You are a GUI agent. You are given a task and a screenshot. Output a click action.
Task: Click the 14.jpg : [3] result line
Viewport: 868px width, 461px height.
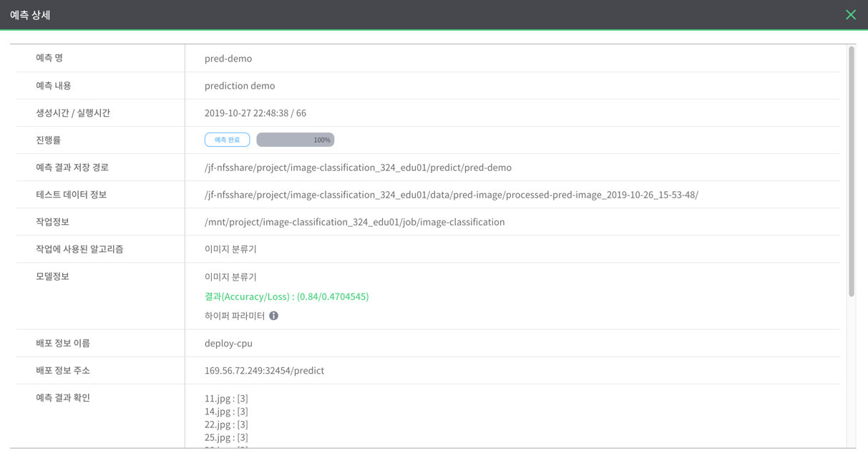[226, 412]
